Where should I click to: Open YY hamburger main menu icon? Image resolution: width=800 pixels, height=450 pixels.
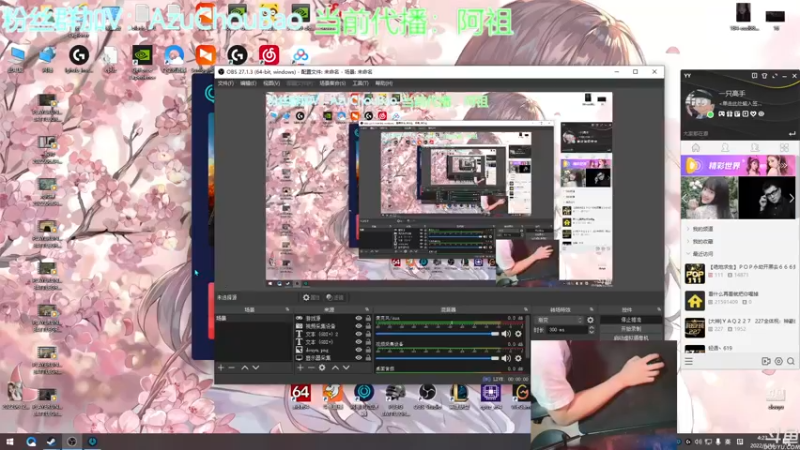click(689, 361)
